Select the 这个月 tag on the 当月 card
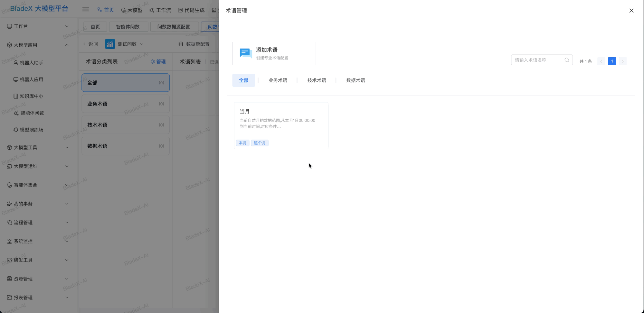The height and width of the screenshot is (313, 644). 260,143
